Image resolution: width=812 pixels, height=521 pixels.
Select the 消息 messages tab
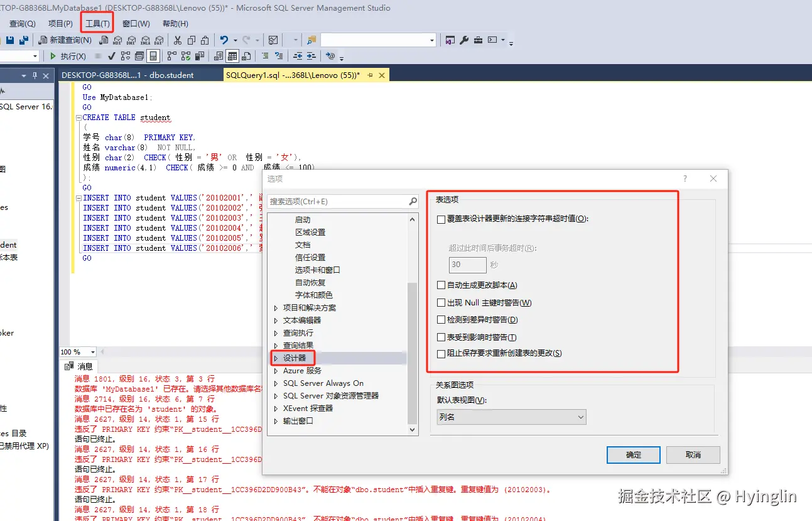[79, 366]
